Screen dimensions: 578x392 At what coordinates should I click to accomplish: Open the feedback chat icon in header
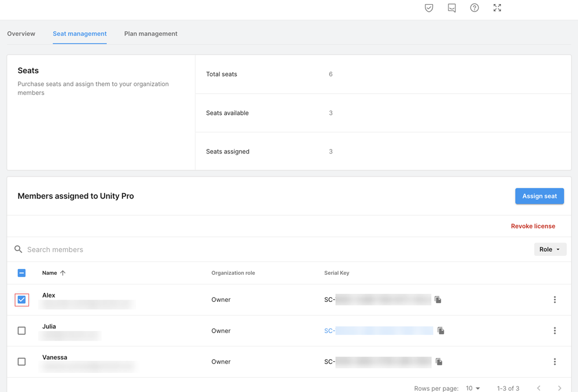pos(451,8)
